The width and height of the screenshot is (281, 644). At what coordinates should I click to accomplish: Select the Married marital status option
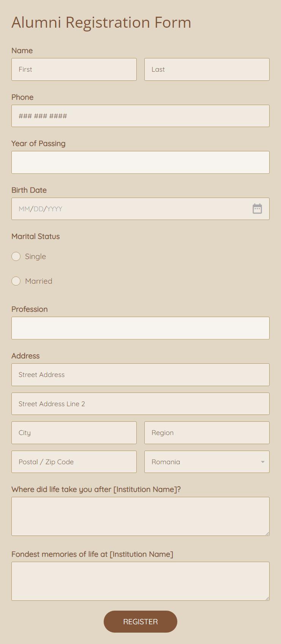16,281
